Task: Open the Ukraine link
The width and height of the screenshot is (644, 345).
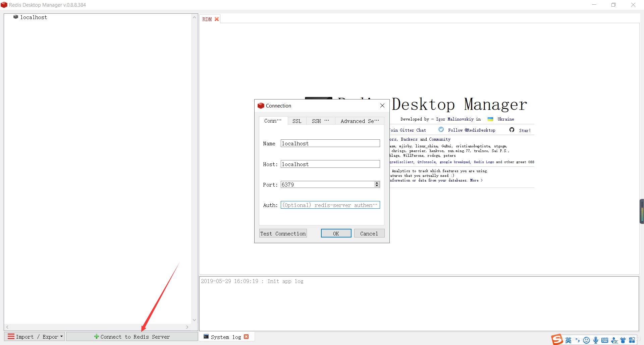Action: (506, 119)
